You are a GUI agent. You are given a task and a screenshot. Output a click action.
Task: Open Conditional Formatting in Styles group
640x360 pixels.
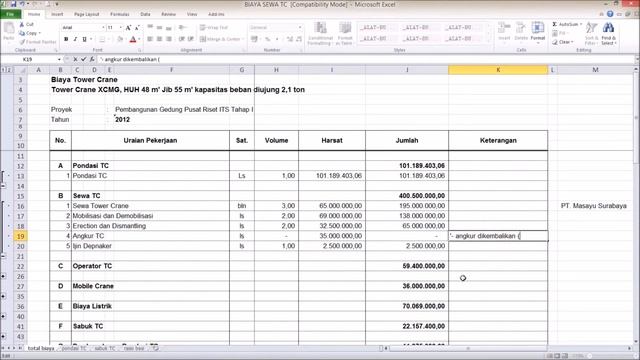320,33
